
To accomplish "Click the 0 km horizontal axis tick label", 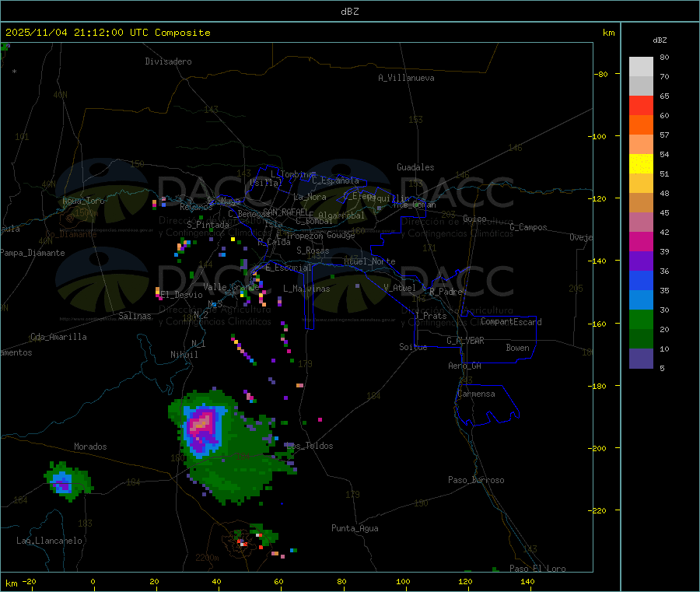I will click(x=93, y=581).
